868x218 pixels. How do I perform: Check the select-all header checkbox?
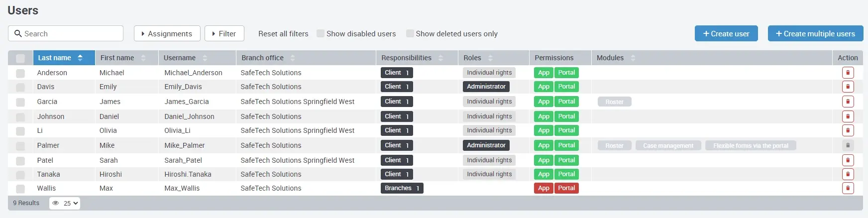tap(20, 58)
